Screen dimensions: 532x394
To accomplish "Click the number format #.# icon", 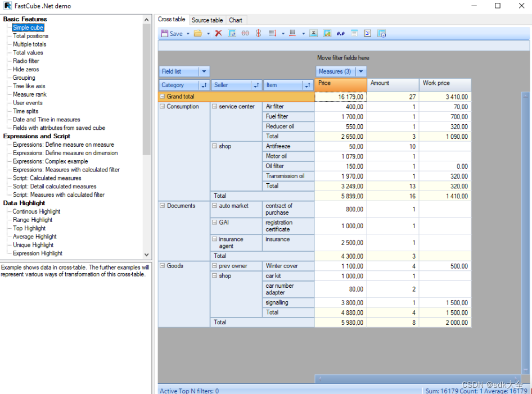I will coord(340,33).
